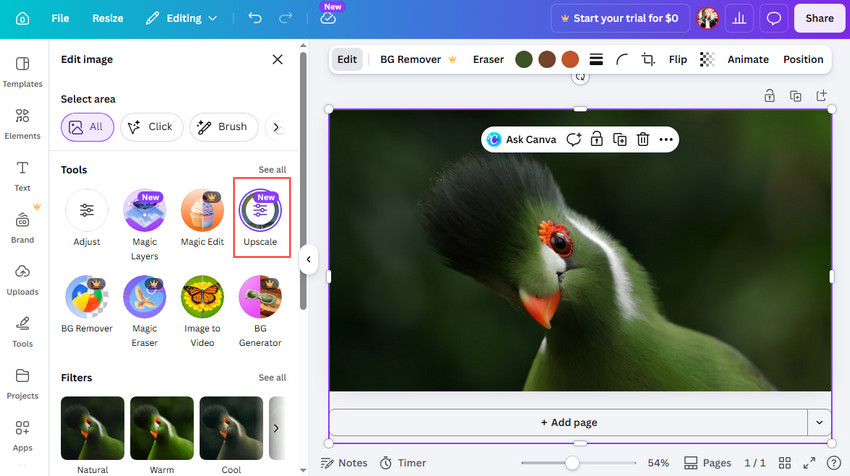The height and width of the screenshot is (476, 850).
Task: Open Text in the sidebar
Action: pyautogui.click(x=22, y=176)
